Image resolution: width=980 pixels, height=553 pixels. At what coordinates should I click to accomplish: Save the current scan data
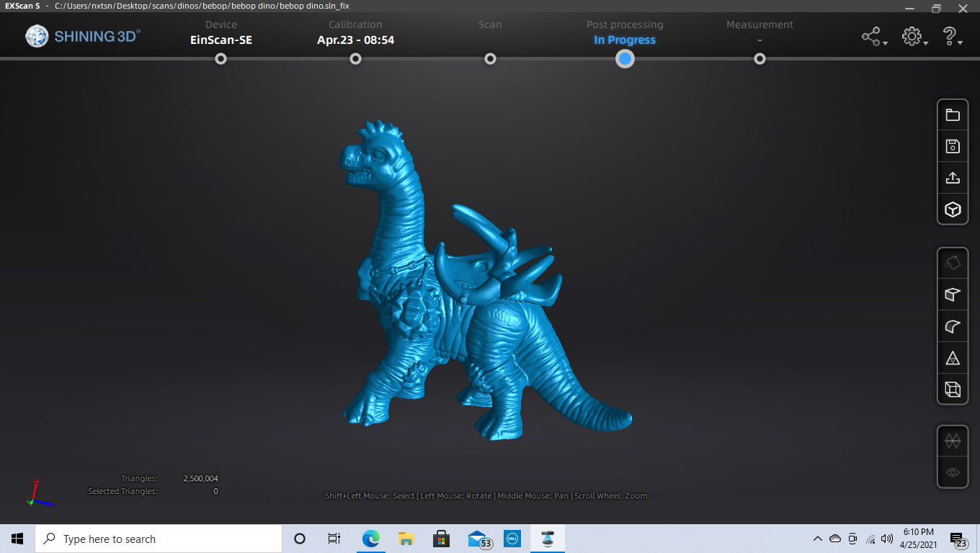[953, 146]
